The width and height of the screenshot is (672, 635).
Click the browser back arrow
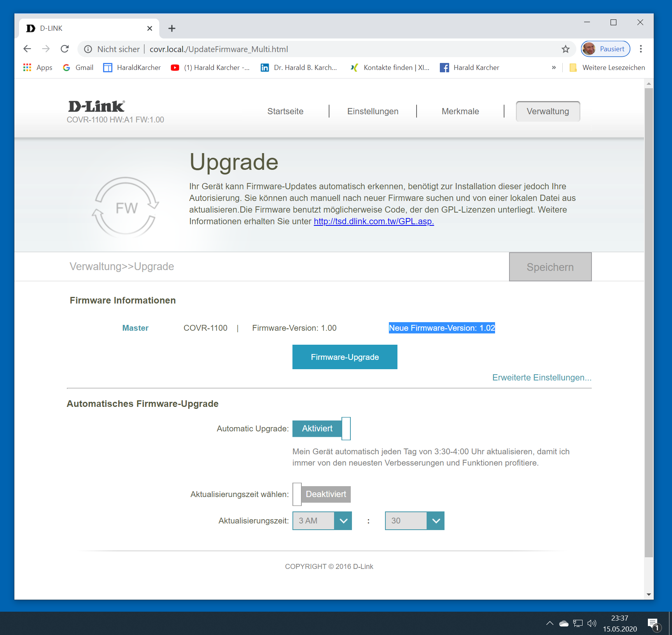point(27,49)
